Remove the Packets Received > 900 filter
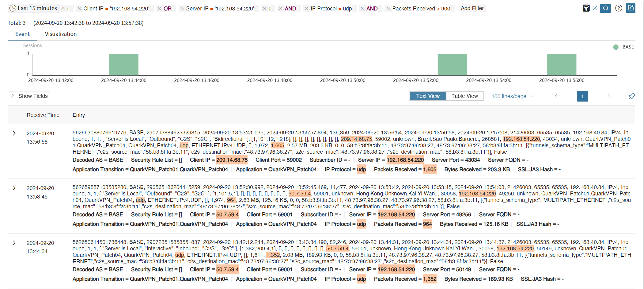644x289 pixels. [x=388, y=9]
